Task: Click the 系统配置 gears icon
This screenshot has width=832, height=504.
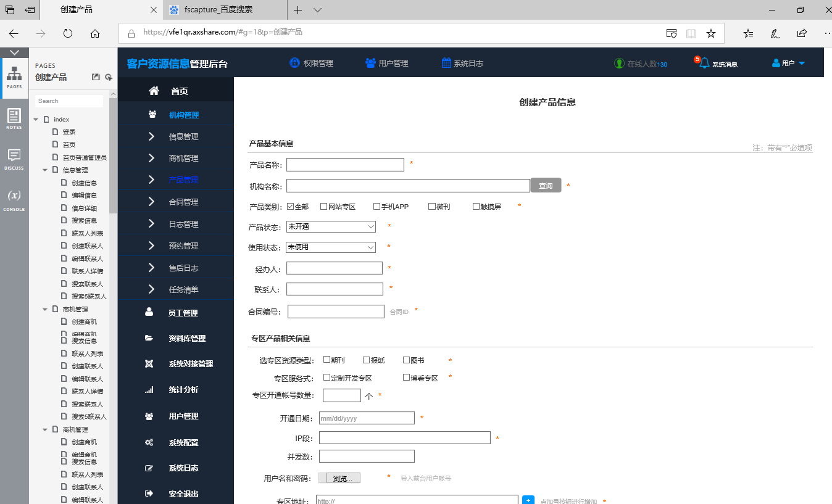Action: coord(149,442)
